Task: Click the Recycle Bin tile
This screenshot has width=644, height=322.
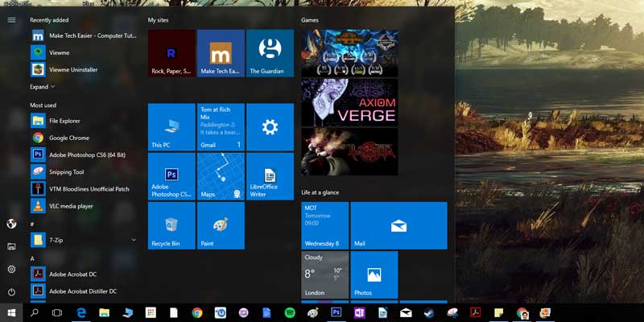Action: coord(171,225)
